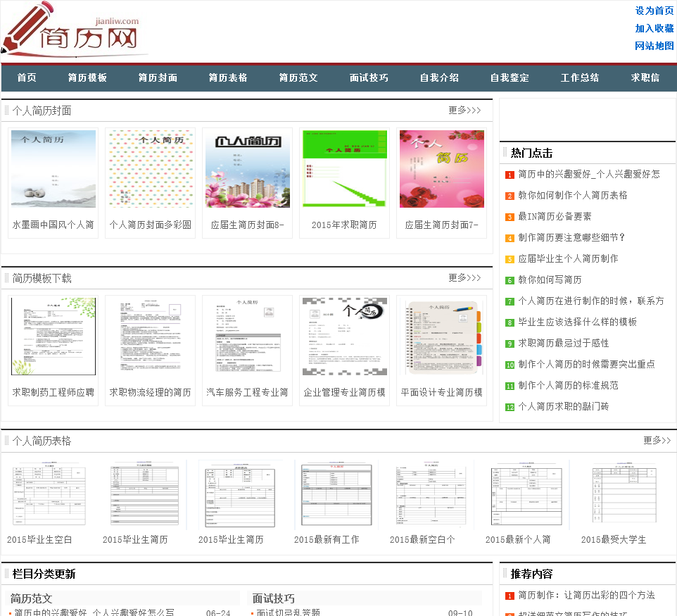The image size is (677, 616).
Task: Open the 简历模板 navigation item
Action: (88, 77)
